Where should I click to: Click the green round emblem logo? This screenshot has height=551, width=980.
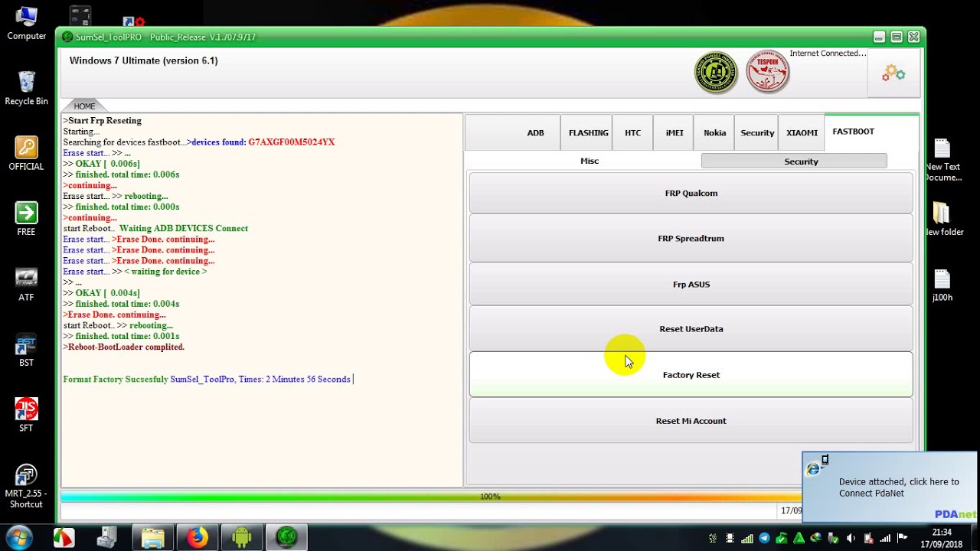coord(716,73)
